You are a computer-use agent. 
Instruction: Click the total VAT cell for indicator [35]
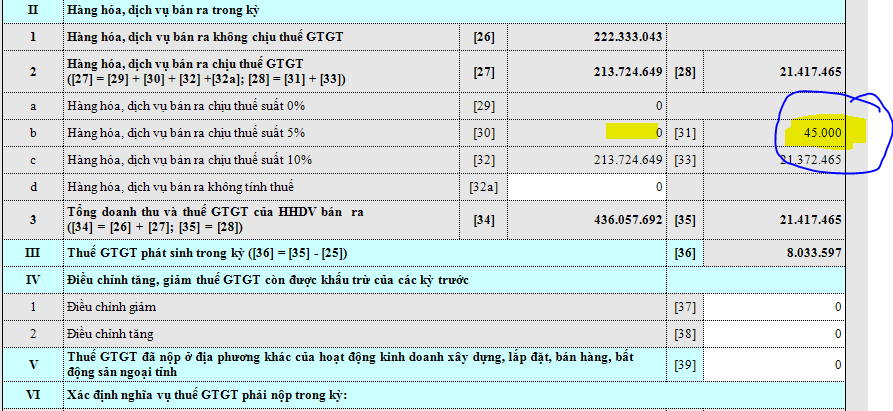pyautogui.click(x=775, y=220)
